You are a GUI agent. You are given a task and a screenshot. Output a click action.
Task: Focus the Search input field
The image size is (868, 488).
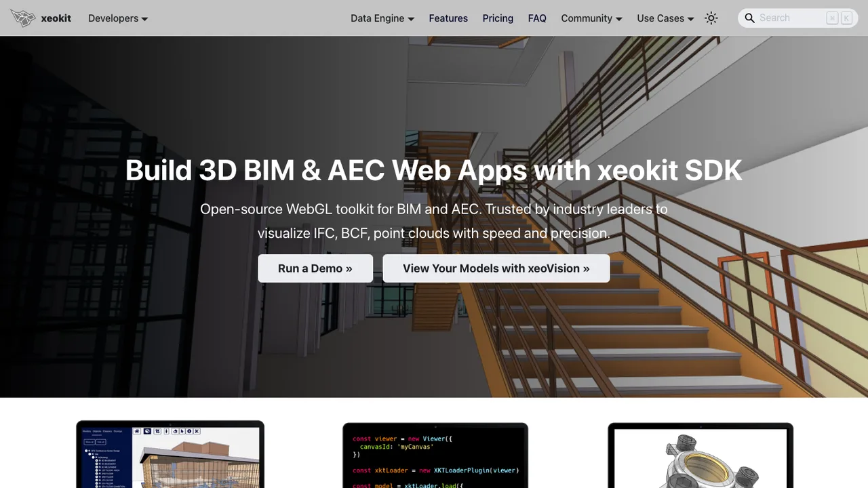[x=798, y=18]
